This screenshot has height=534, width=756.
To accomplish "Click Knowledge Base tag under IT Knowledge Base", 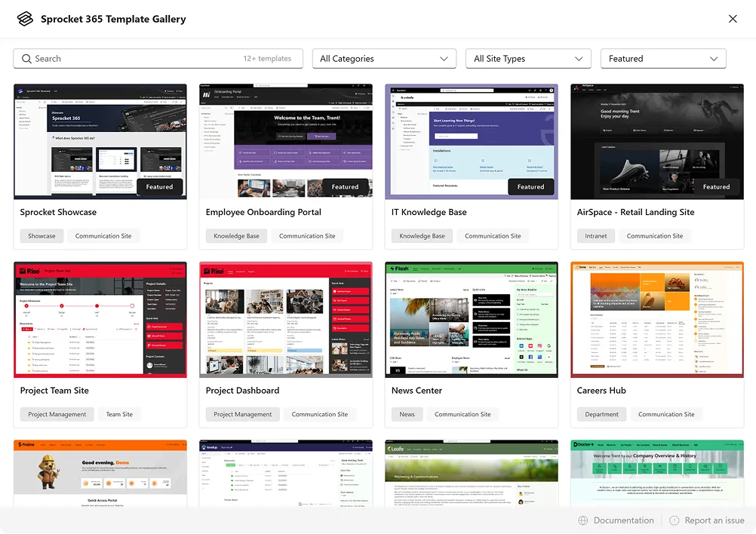I will 422,236.
